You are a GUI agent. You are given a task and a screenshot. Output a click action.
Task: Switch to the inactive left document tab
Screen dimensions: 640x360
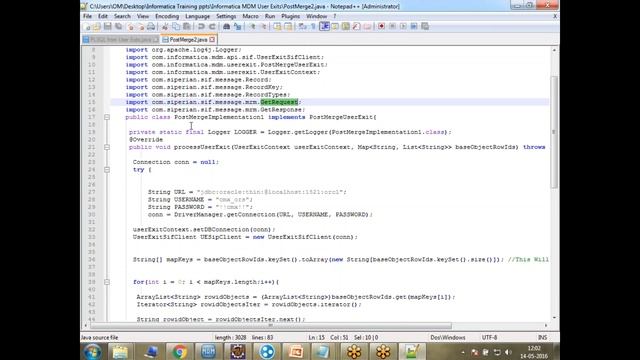pyautogui.click(x=120, y=40)
